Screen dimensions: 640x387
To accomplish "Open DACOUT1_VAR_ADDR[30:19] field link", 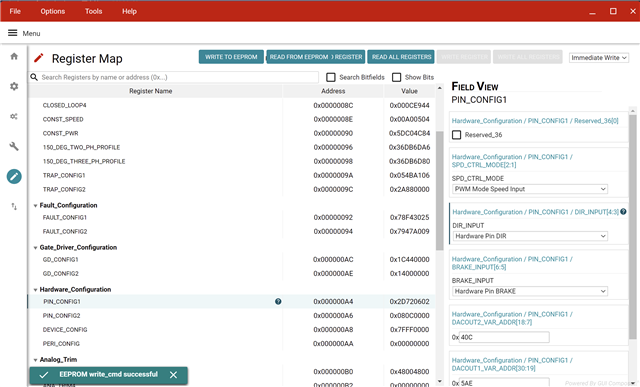I will tap(512, 364).
